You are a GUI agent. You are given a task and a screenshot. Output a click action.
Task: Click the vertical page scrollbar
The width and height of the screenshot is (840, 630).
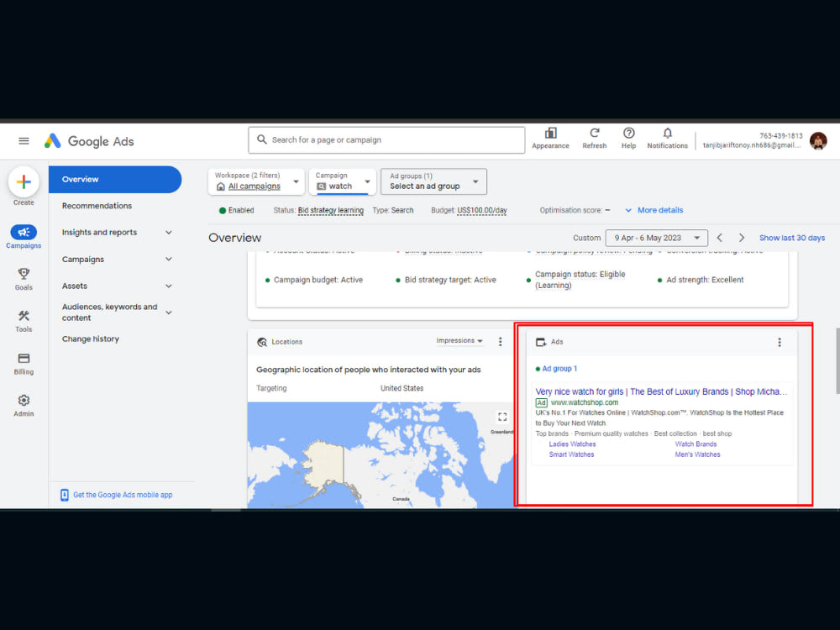pos(837,361)
